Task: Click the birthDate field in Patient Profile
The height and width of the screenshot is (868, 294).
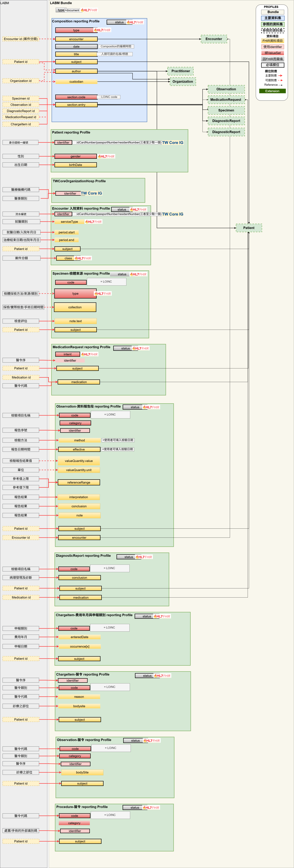Action: pos(76,165)
